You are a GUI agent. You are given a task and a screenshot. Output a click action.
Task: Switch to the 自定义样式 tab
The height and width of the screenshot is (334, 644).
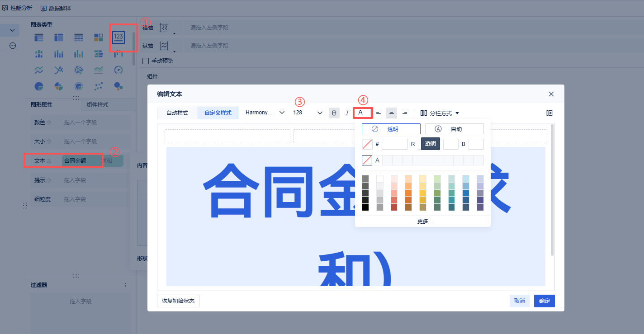pos(218,113)
